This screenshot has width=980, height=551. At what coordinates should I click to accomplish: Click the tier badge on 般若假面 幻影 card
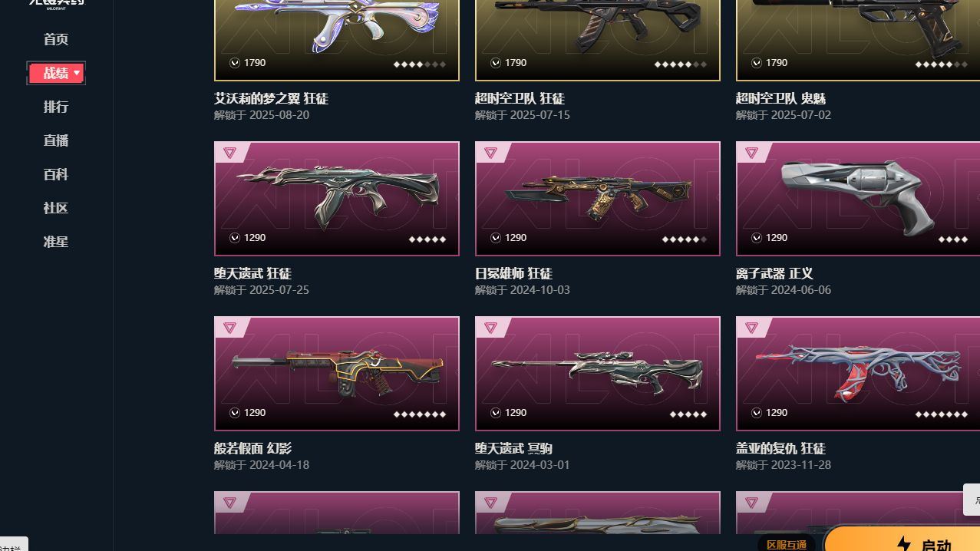pyautogui.click(x=229, y=328)
